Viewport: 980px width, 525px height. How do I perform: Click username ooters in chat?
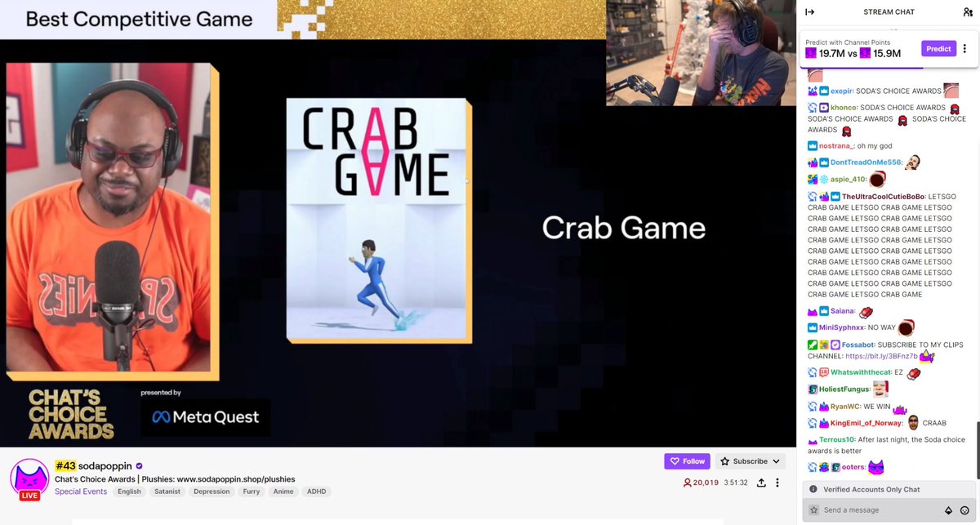853,467
